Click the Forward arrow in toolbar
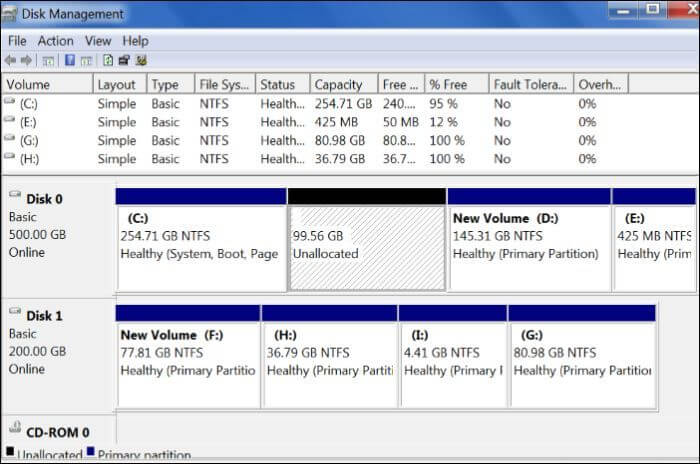This screenshot has height=464, width=700. (x=27, y=60)
